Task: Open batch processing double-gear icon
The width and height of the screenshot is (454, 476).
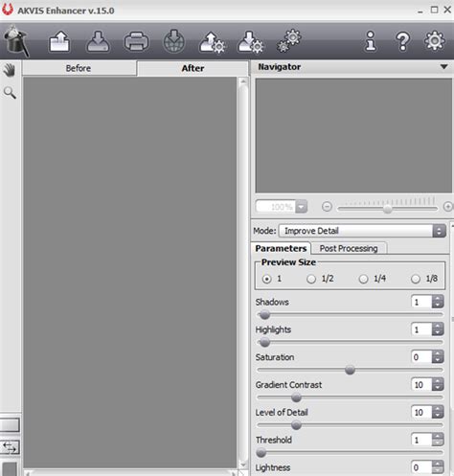Action: pyautogui.click(x=289, y=40)
